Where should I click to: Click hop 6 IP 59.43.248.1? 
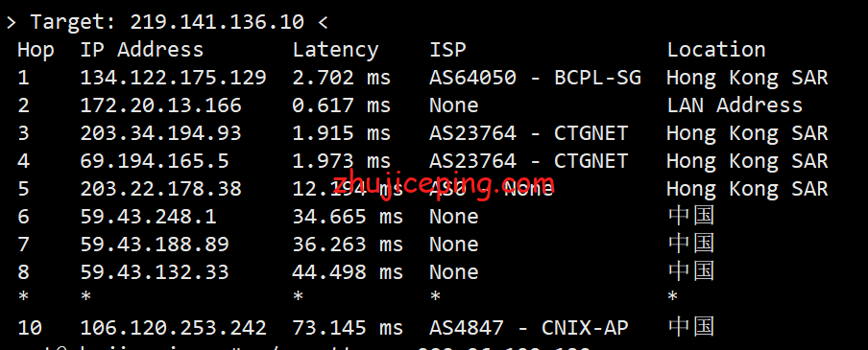pos(149,216)
